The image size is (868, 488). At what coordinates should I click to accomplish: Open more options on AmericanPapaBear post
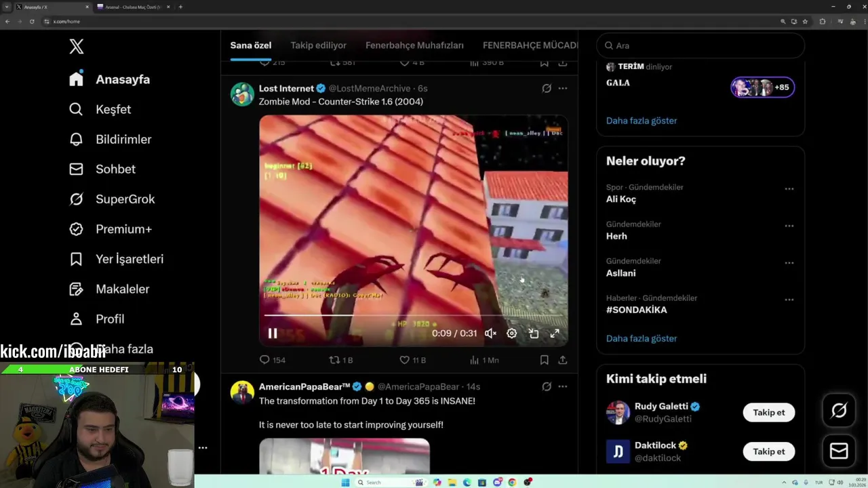point(562,386)
